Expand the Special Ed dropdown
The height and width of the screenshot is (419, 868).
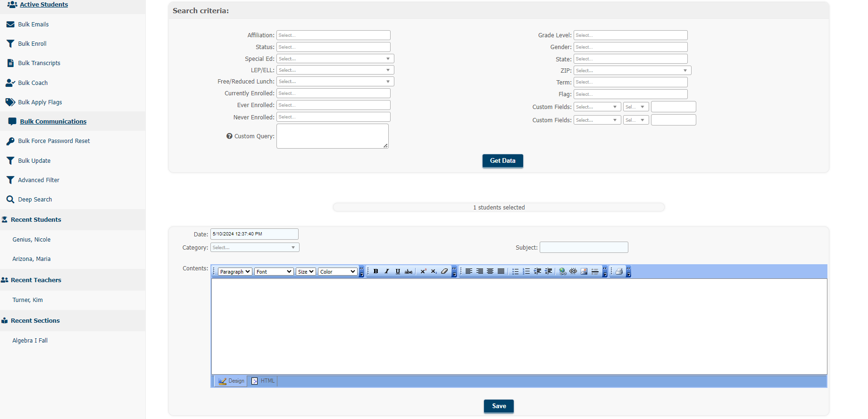(x=335, y=59)
